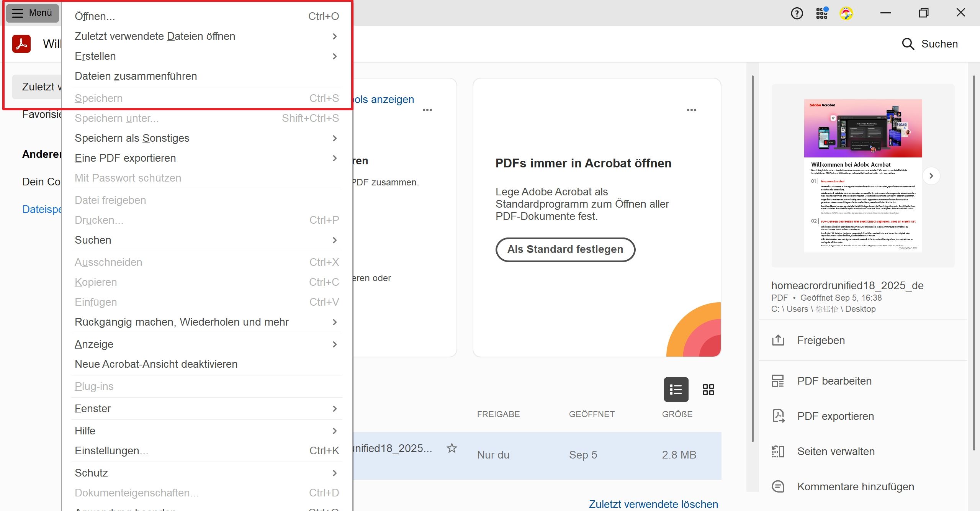Viewport: 980px width, 511px height.
Task: Click the main content vertical scrollbar
Action: (x=753, y=259)
